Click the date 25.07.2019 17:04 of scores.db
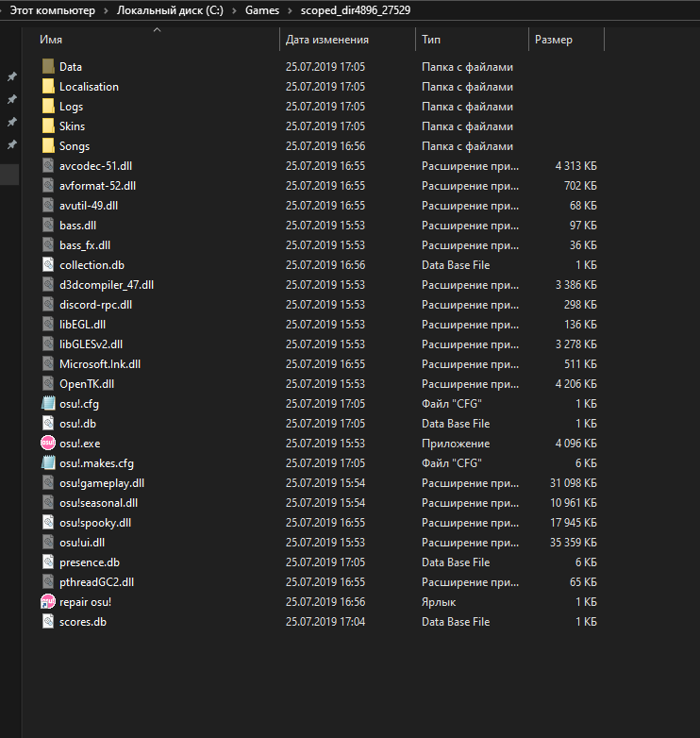Viewport: 700px width, 738px height. tap(325, 621)
